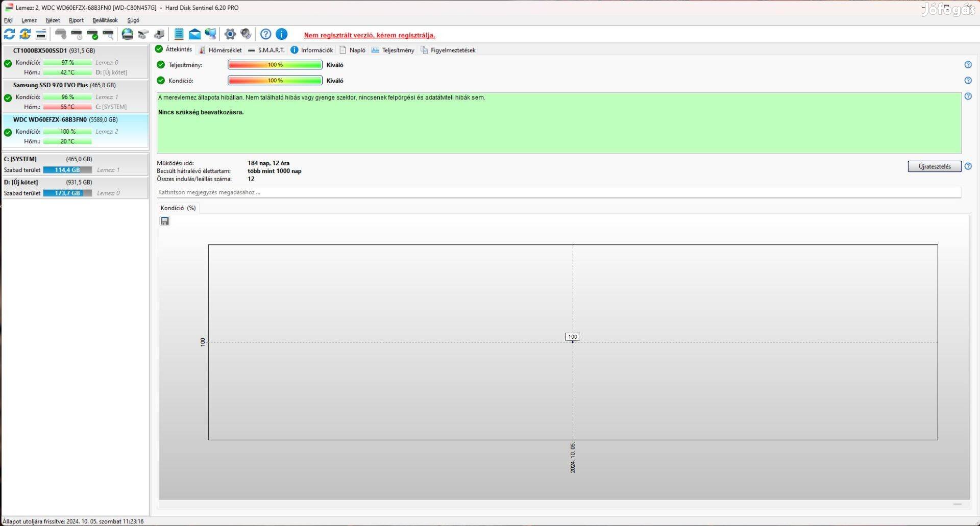The height and width of the screenshot is (526, 980).
Task: Switch to the Teljesítmény tab
Action: [393, 50]
